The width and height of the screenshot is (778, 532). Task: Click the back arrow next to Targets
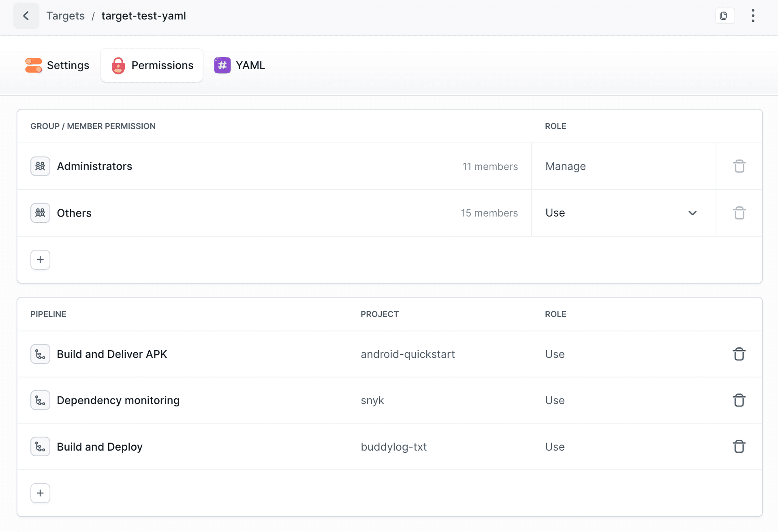26,15
